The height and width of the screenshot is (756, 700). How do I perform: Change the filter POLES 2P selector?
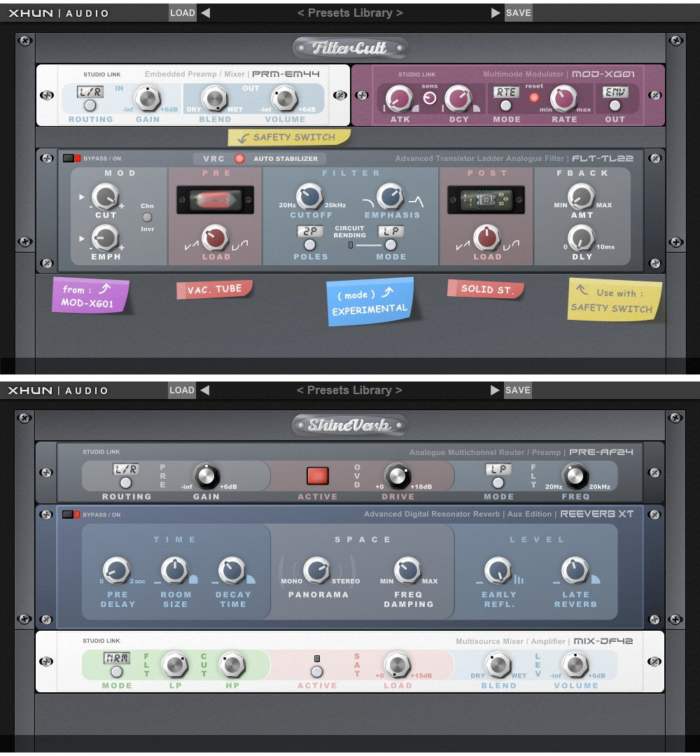309,244
